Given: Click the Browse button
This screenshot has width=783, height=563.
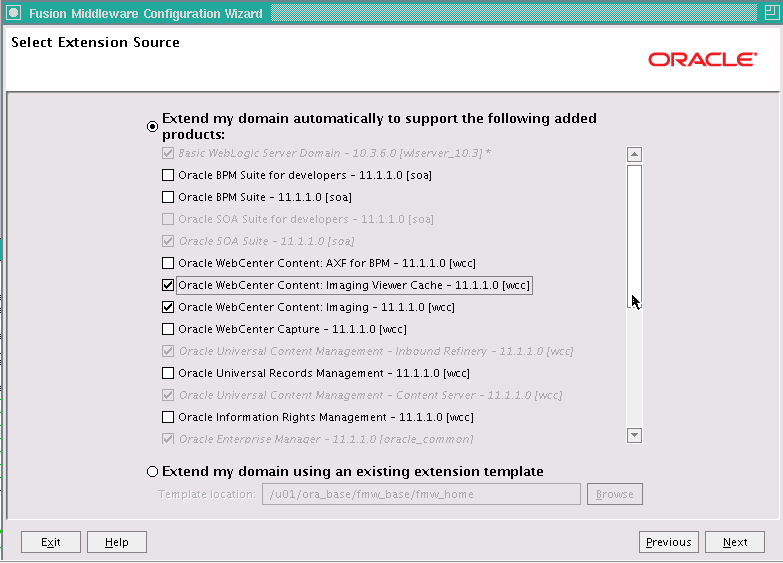Looking at the screenshot, I should pyautogui.click(x=615, y=494).
